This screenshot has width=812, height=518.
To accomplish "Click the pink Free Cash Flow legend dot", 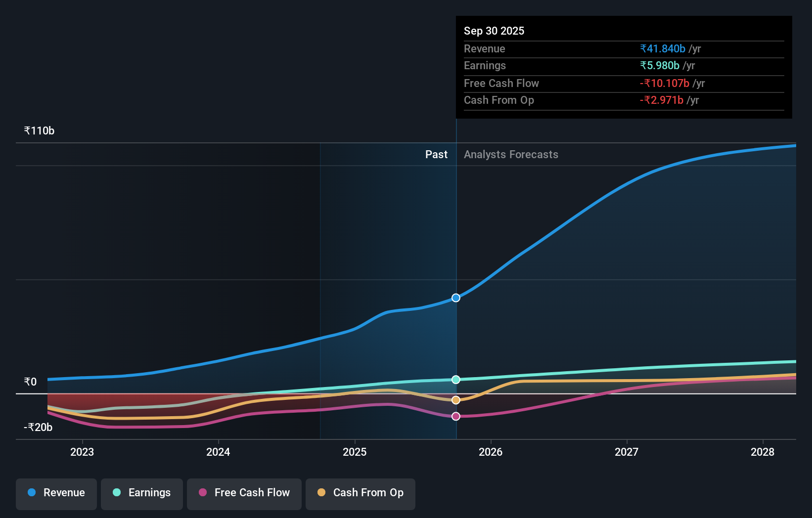I will (203, 493).
